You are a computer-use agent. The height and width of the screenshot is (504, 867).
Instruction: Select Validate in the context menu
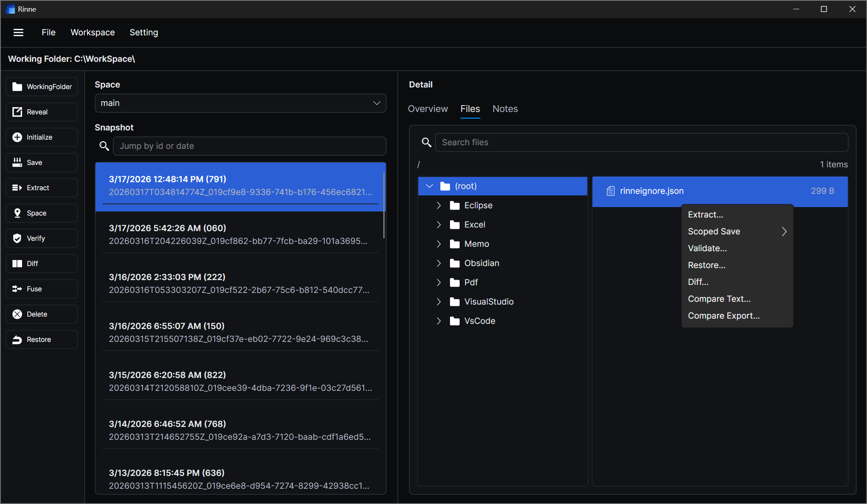(x=707, y=248)
